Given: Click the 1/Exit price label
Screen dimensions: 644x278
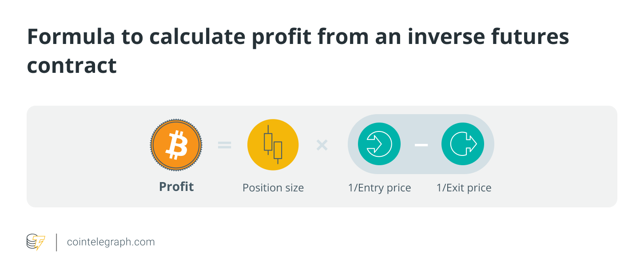Looking at the screenshot, I should 464,188.
